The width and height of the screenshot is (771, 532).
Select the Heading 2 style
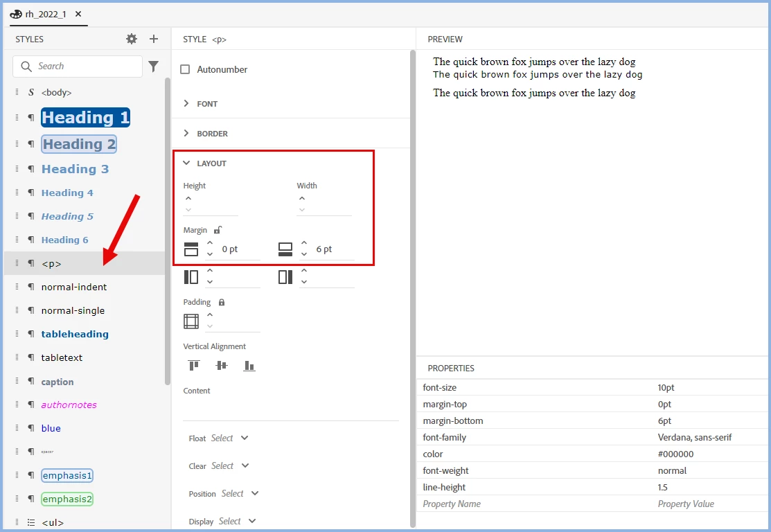click(x=79, y=144)
